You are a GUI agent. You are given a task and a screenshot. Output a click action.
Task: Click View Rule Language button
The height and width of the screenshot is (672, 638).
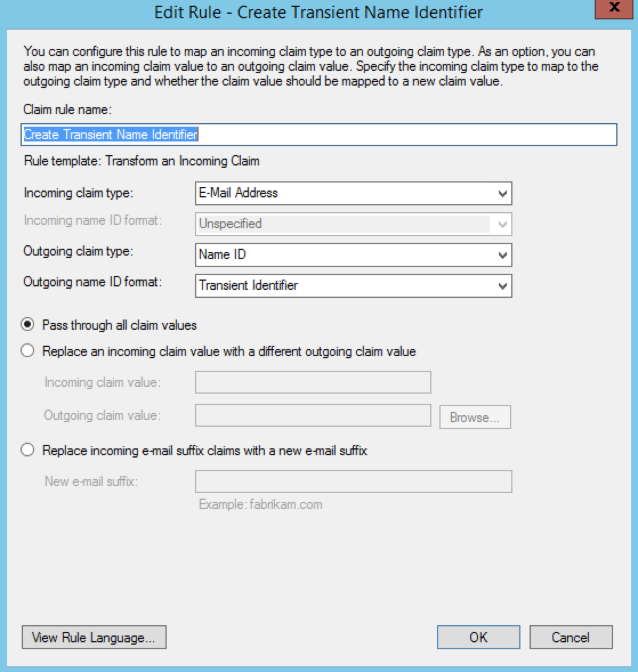pos(94,637)
